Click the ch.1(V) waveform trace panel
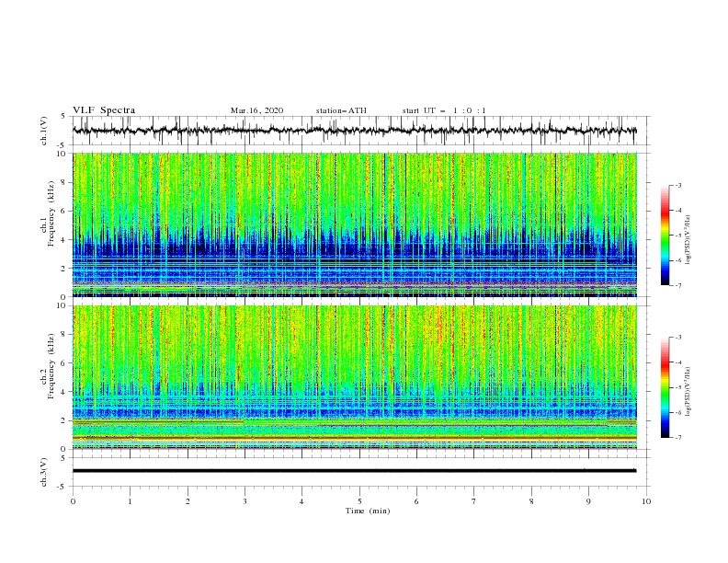 361,131
